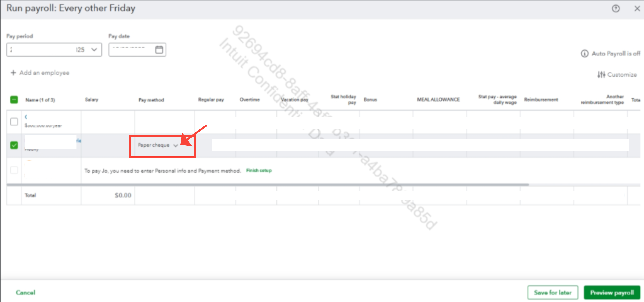The height and width of the screenshot is (302, 644).
Task: Click the Customize sliders icon
Action: pyautogui.click(x=601, y=75)
